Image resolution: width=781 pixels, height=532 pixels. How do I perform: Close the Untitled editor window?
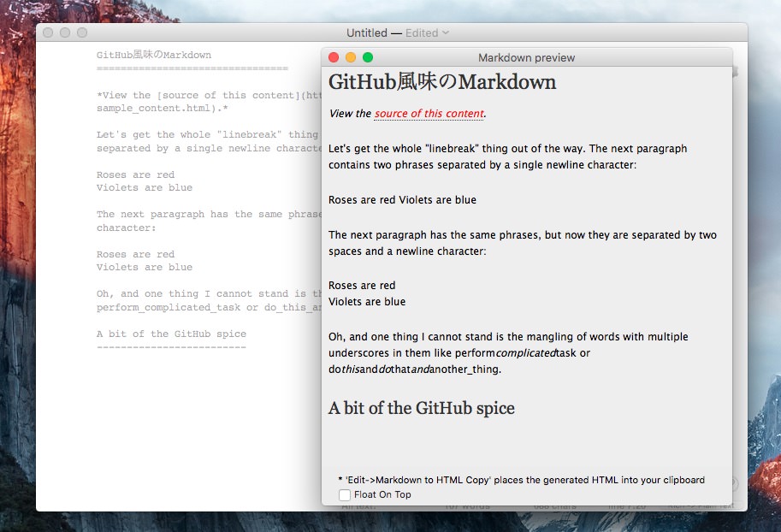[48, 33]
